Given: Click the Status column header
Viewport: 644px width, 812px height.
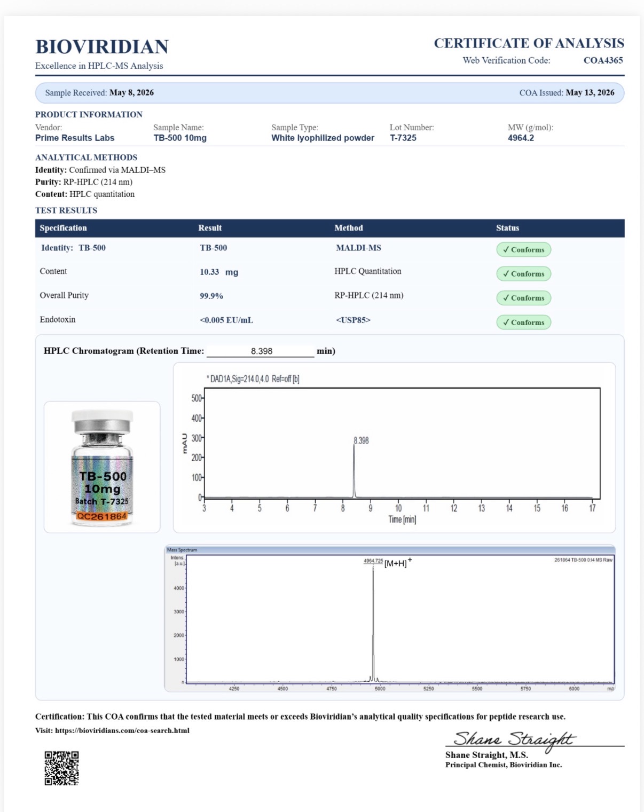Looking at the screenshot, I should click(x=507, y=228).
